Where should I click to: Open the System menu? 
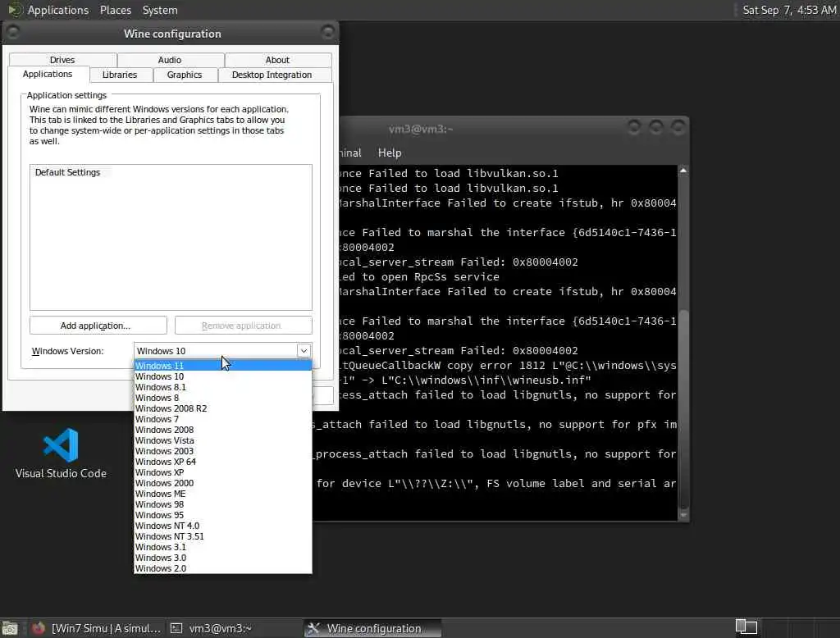(160, 10)
